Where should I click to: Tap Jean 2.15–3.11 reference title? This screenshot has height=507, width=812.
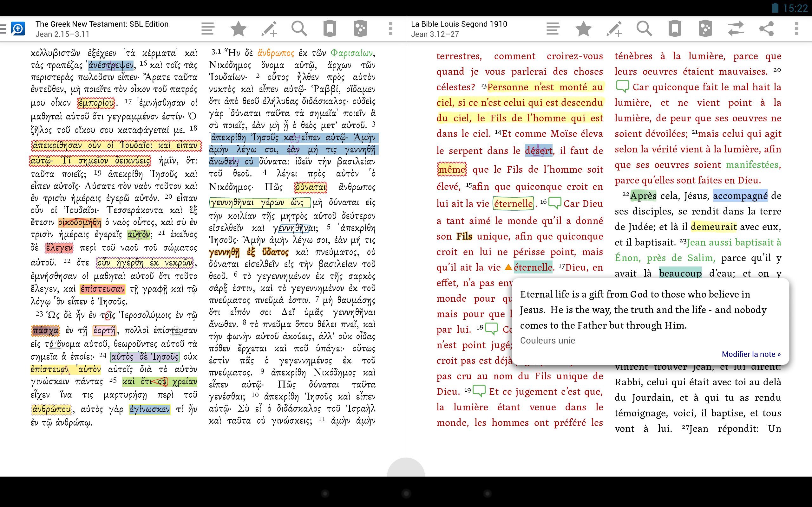tap(62, 34)
